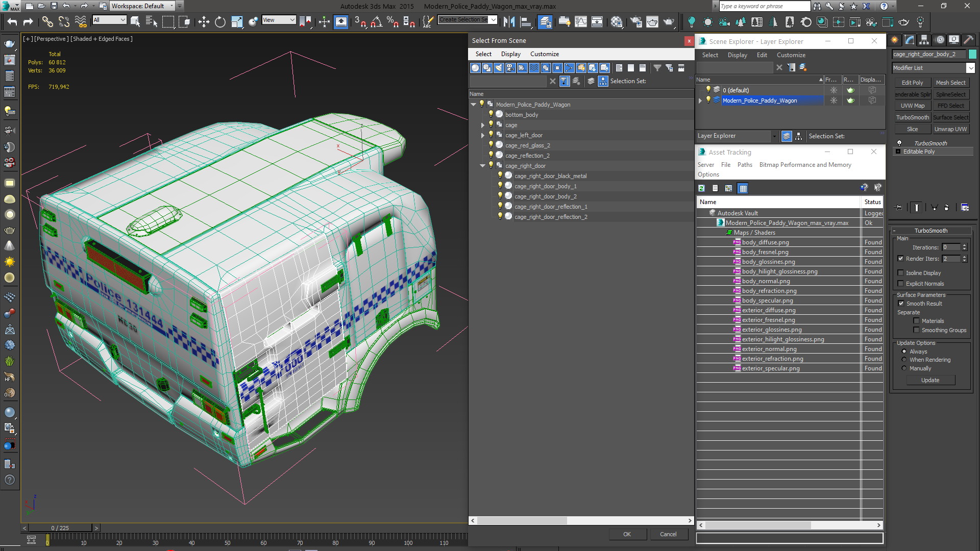Click the Edit Poly modifier button
Screen dimensions: 980x551
[x=912, y=83]
